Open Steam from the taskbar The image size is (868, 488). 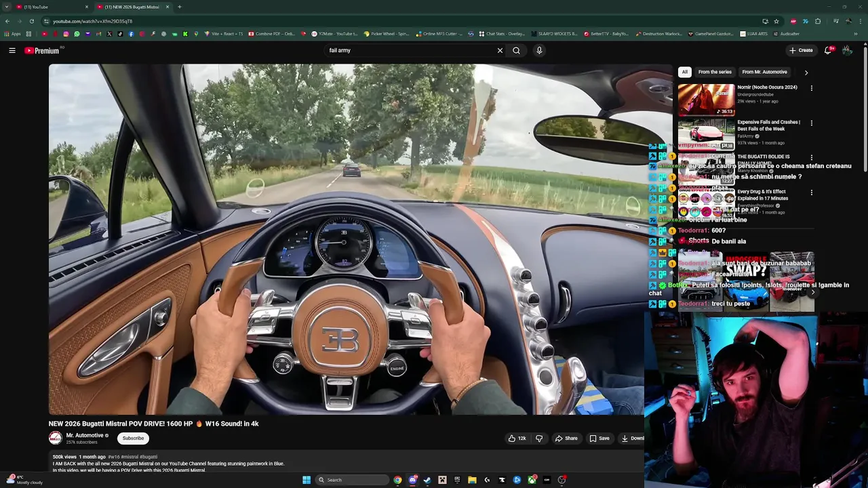[427, 480]
